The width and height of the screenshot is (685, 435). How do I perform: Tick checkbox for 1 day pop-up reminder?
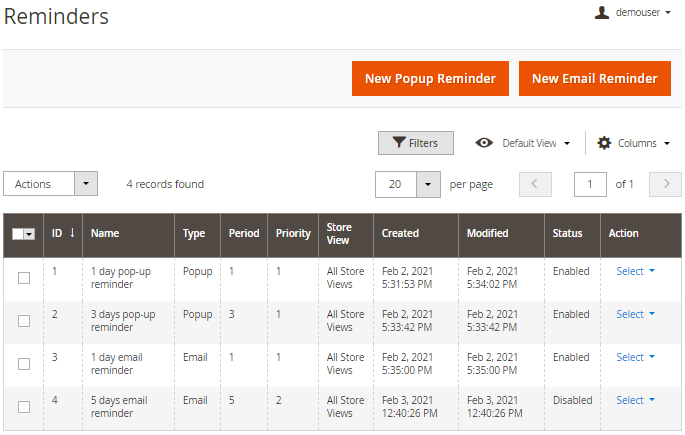click(x=24, y=278)
